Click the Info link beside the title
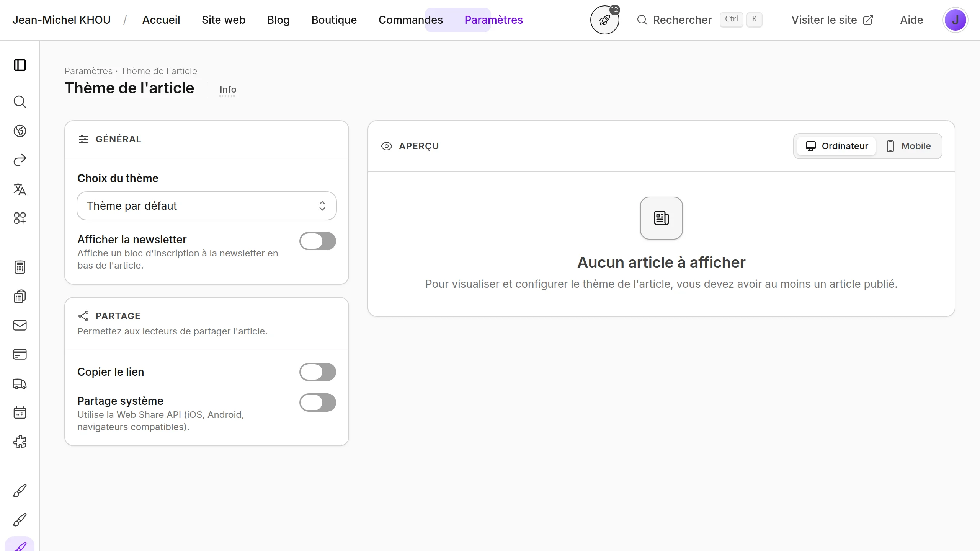 click(x=228, y=90)
